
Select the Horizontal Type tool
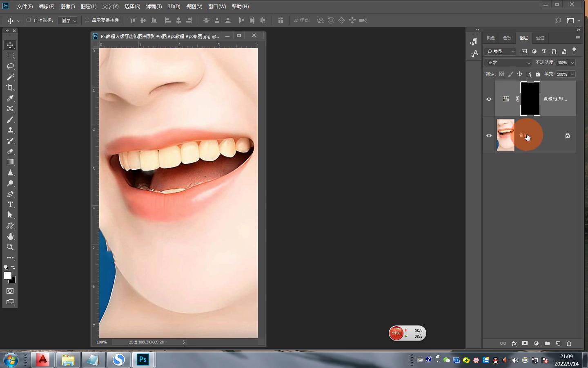10,204
